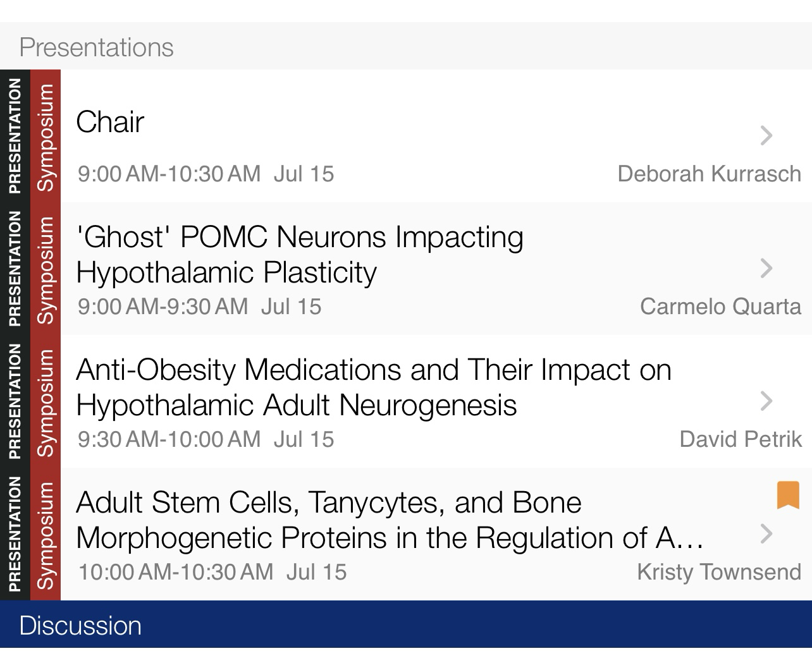The width and height of the screenshot is (812, 651).
Task: Click PRESENTATION label on Adult Stem Cells row
Action: click(15, 535)
